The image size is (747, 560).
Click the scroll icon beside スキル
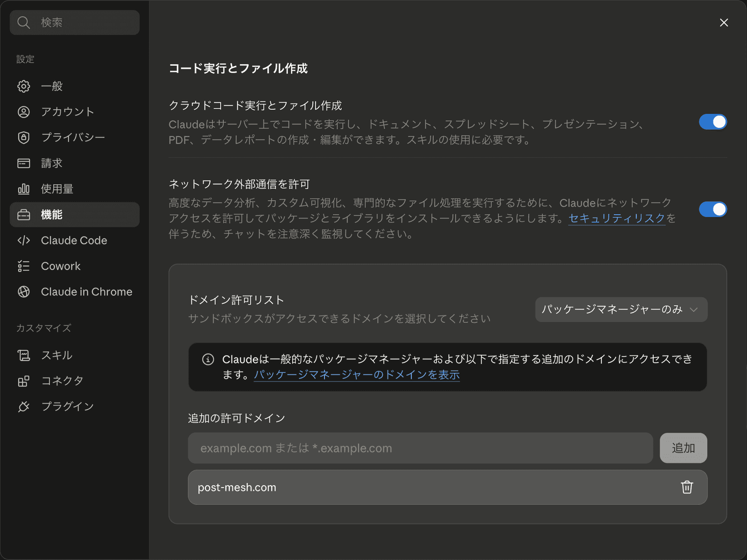[x=24, y=355]
